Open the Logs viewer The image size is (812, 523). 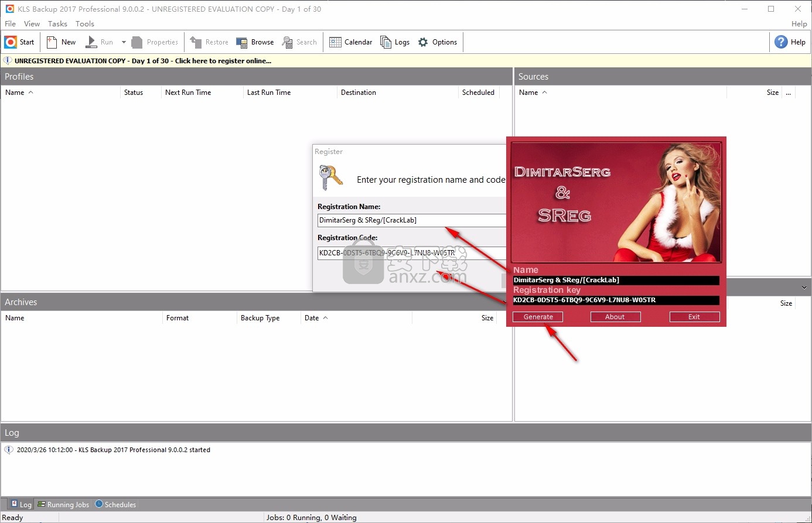[395, 42]
